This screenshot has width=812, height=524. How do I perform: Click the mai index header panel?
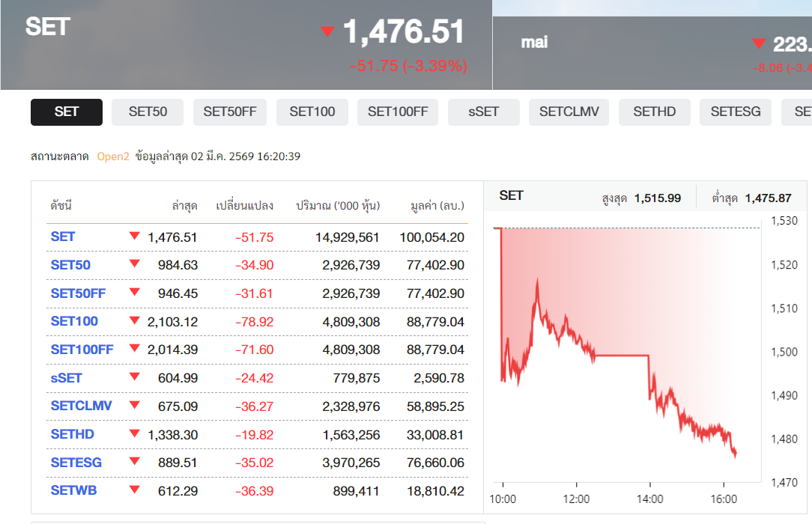652,45
